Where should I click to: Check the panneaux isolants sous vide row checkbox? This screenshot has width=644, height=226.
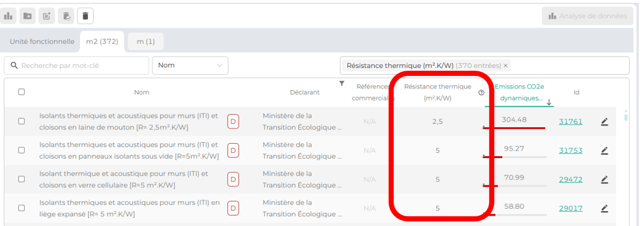[x=21, y=151]
